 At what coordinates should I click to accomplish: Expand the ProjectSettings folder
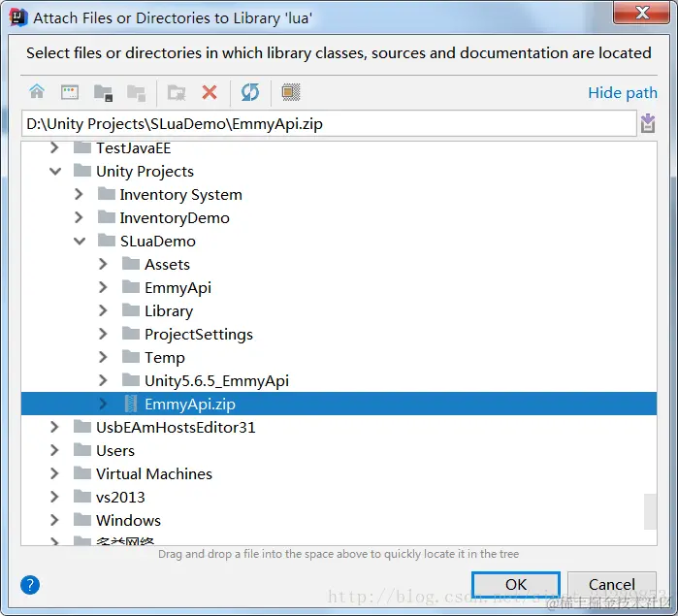point(103,334)
